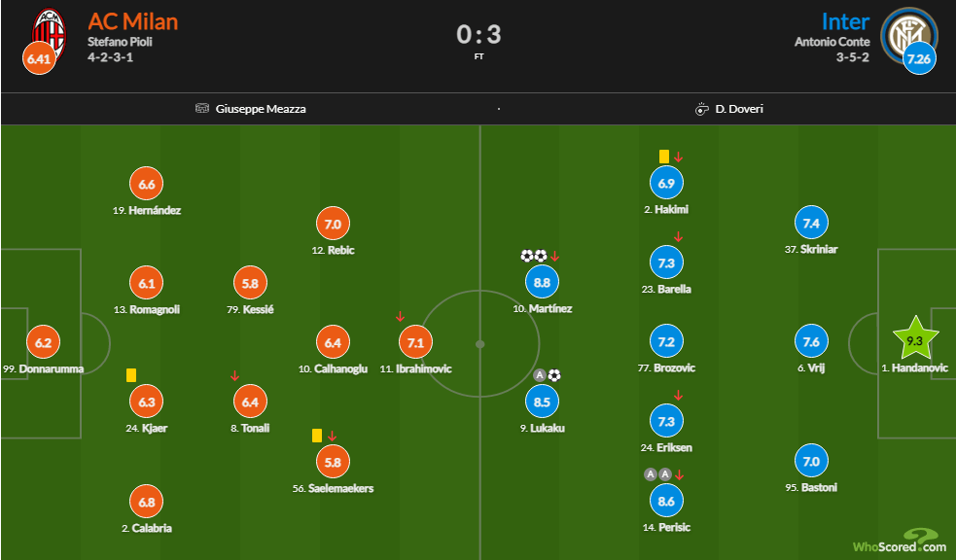Select the Rebic player name label
This screenshot has width=956, height=560.
point(332,251)
